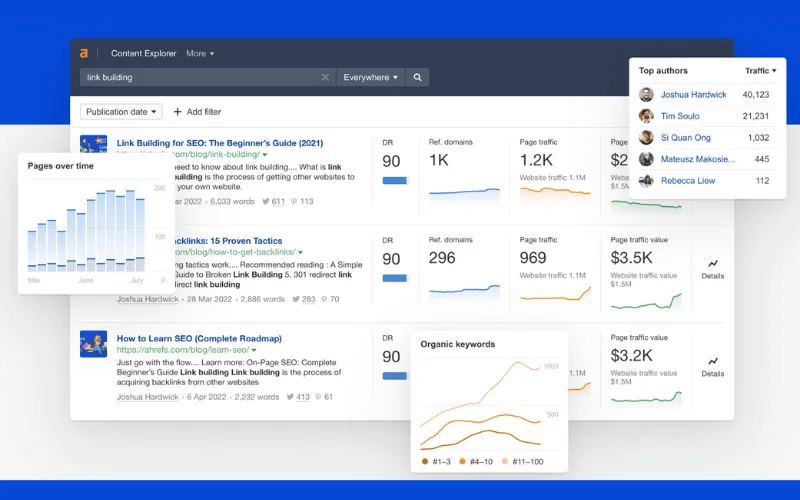Open Rebecca Liew author profile

(688, 180)
